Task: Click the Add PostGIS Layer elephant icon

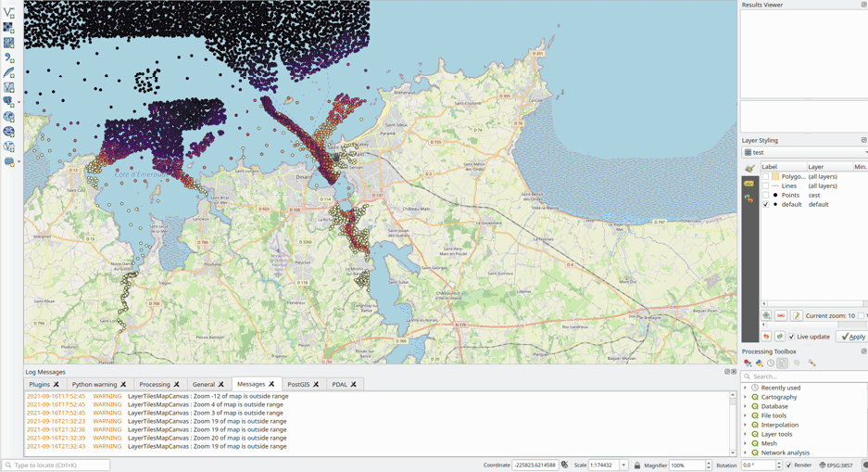Action: pos(7,101)
